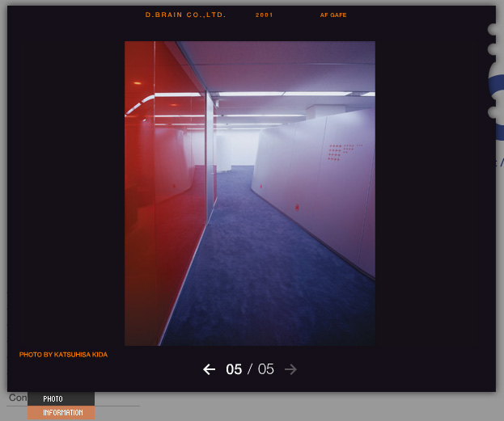Go to previous photo with left arrow
This screenshot has width=504, height=421.
pyautogui.click(x=210, y=369)
